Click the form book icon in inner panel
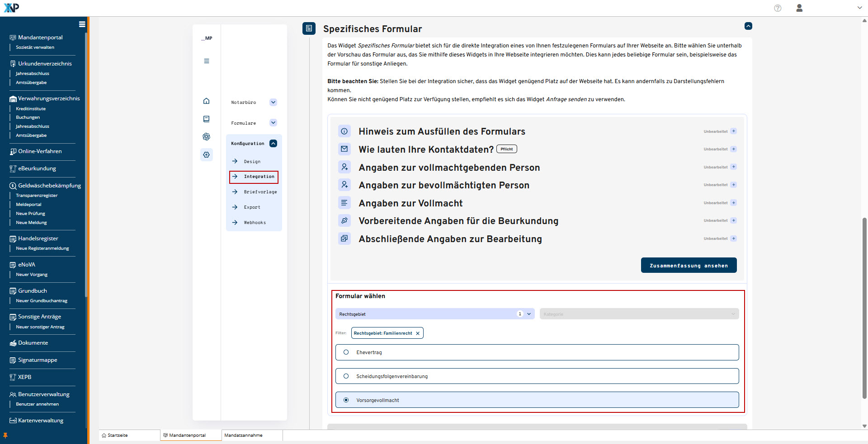 207,119
